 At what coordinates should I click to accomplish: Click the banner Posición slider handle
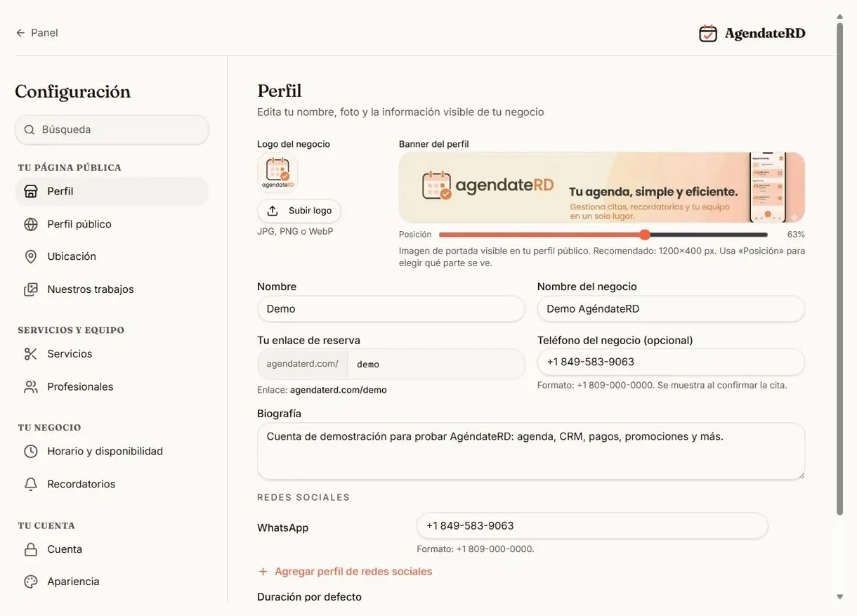(x=645, y=235)
